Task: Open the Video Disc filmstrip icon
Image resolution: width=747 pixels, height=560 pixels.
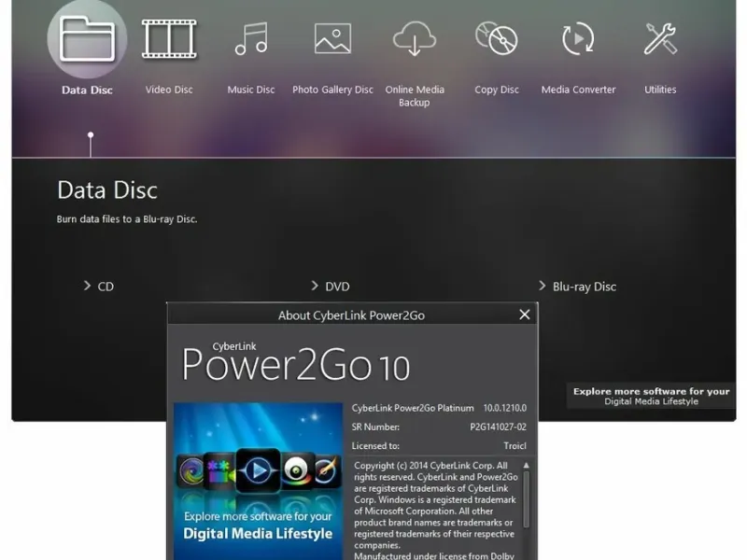Action: tap(169, 38)
